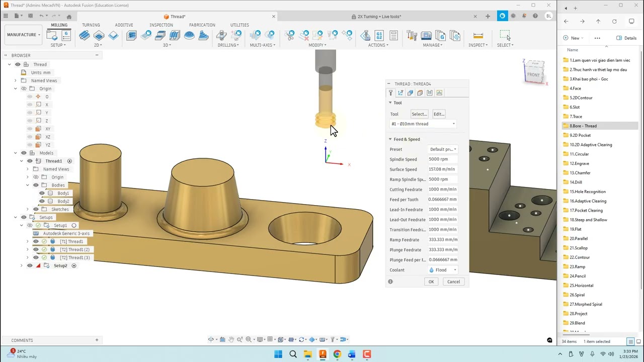The height and width of the screenshot is (362, 644).
Task: Open Chrome from the Windows taskbar
Action: pyautogui.click(x=337, y=354)
